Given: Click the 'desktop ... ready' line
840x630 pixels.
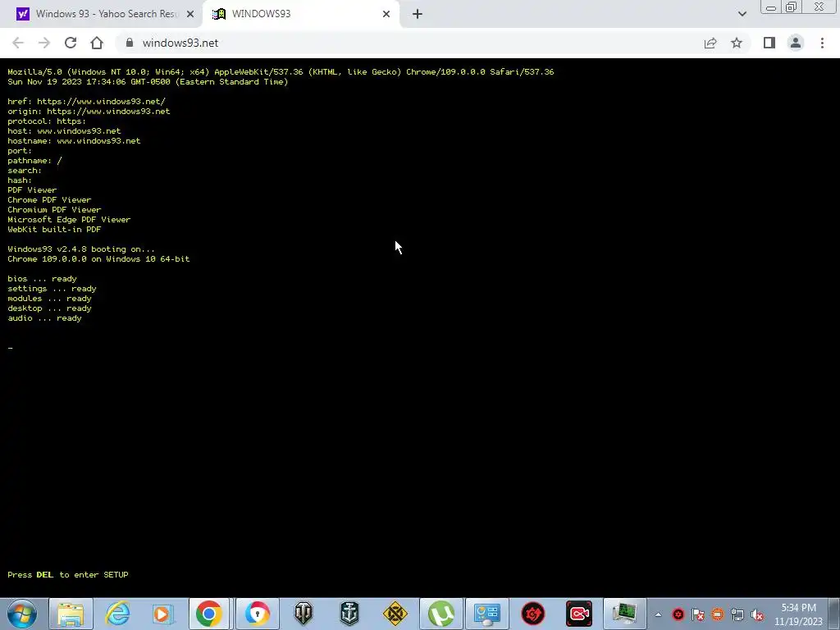Looking at the screenshot, I should point(49,308).
